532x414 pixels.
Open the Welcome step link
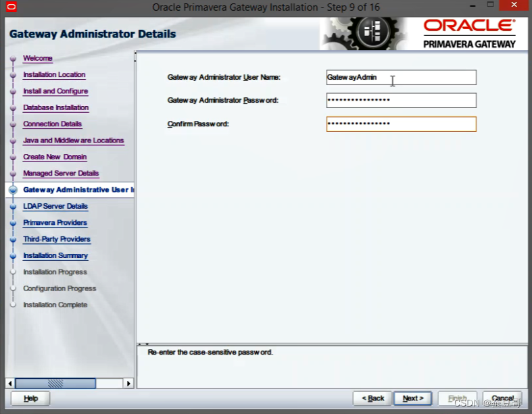[38, 58]
